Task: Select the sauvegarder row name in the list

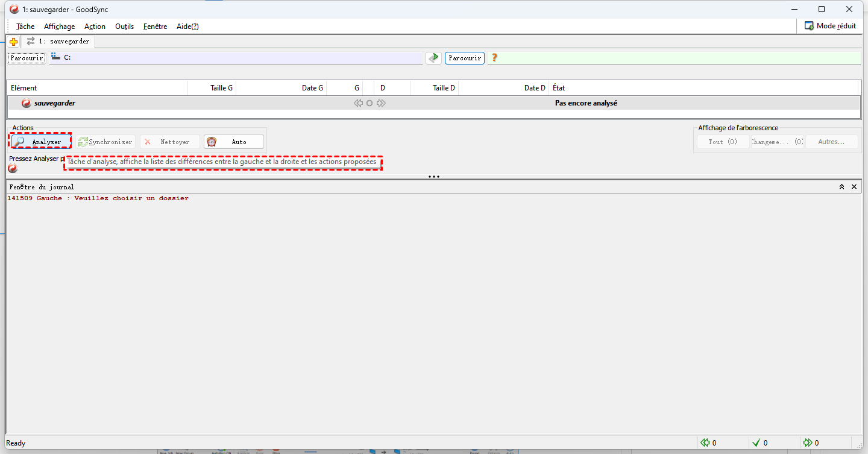Action: pyautogui.click(x=55, y=103)
